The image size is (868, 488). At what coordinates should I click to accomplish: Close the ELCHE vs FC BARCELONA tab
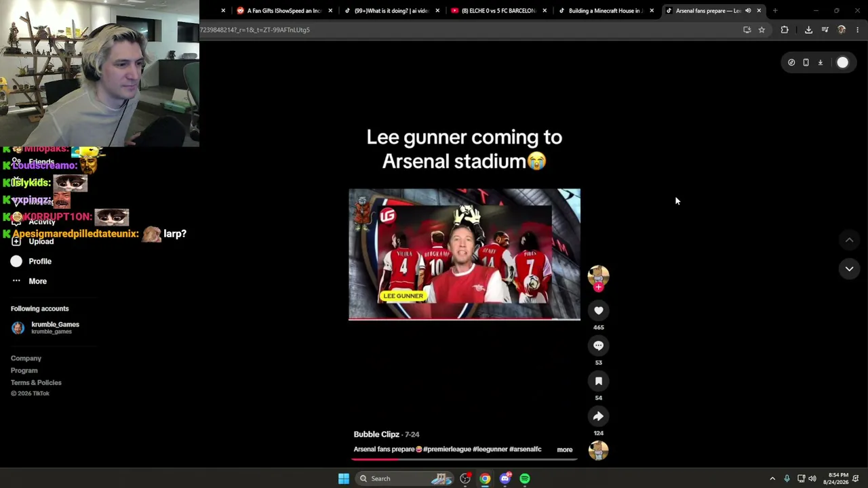click(x=545, y=11)
